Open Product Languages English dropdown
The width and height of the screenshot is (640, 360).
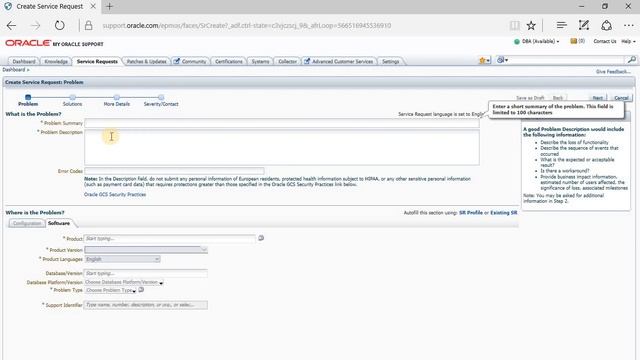pyautogui.click(x=122, y=259)
